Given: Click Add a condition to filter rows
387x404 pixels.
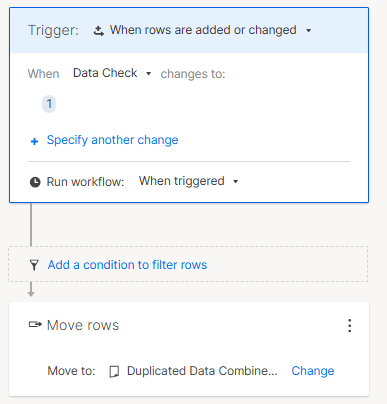Looking at the screenshot, I should [127, 265].
